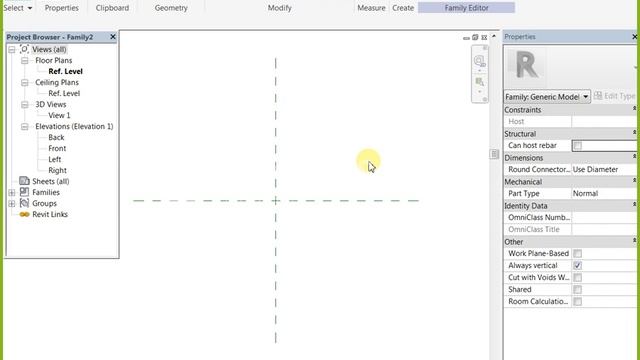Click the Properties ribbon panel label
This screenshot has width=640, height=360.
(62, 8)
